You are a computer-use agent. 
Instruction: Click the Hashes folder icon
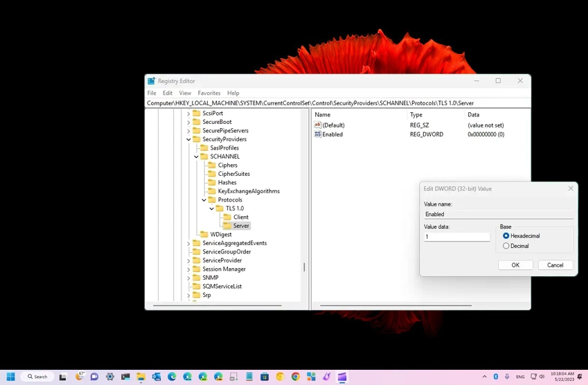(x=212, y=183)
